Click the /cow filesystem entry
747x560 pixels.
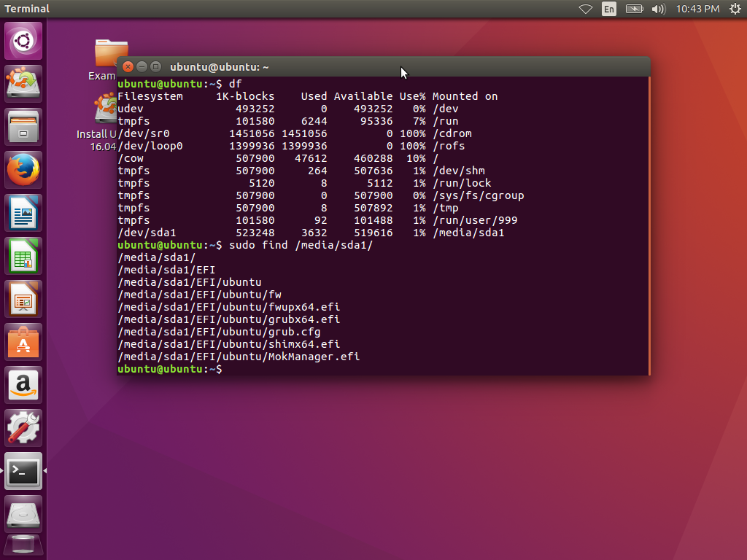point(131,158)
